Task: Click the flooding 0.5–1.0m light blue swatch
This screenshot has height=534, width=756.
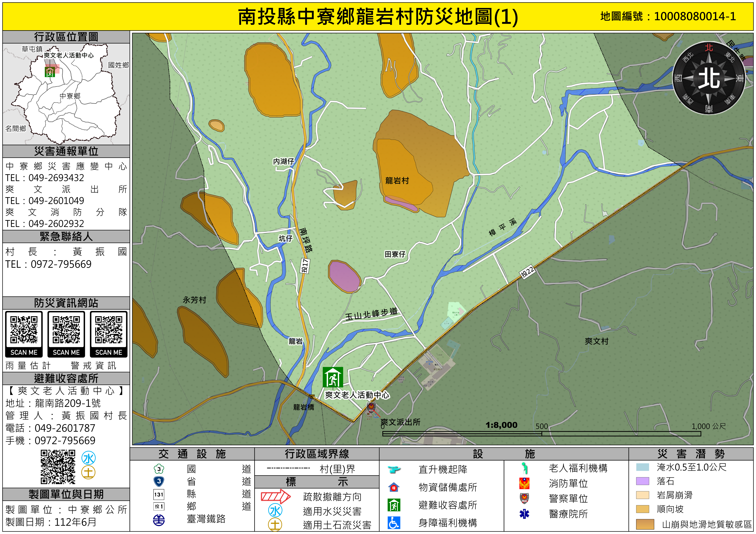Action: coord(642,467)
